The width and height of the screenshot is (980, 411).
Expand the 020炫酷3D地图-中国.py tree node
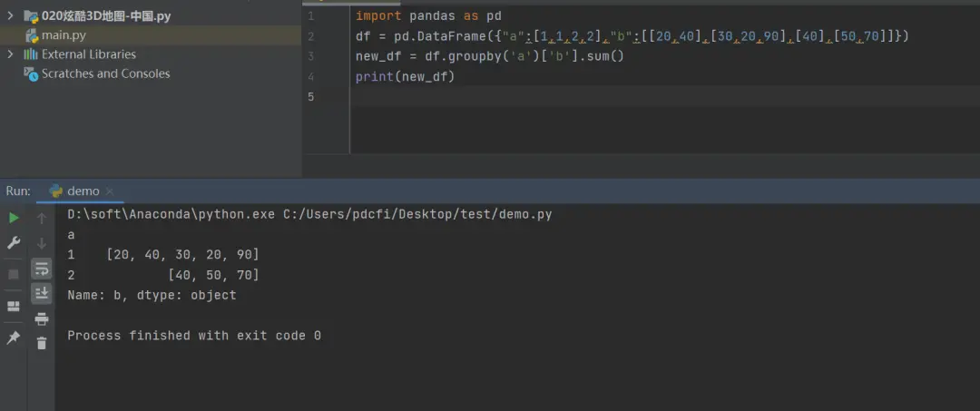10,15
